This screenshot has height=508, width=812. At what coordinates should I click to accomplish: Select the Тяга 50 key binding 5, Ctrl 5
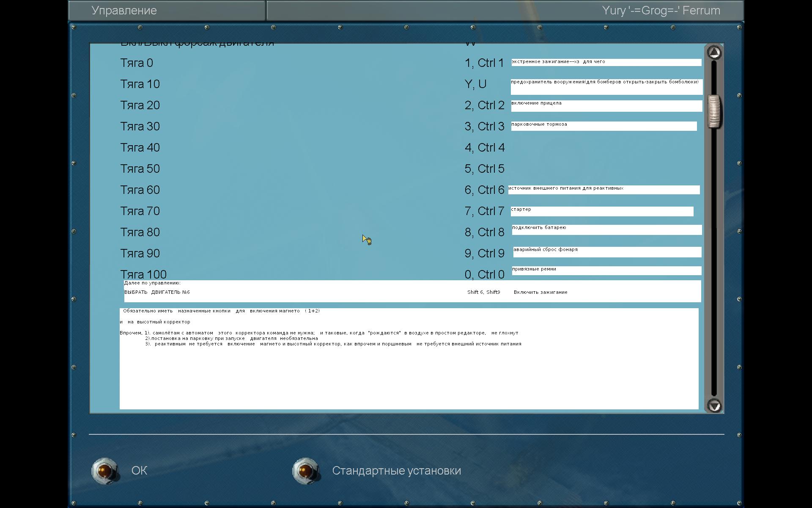point(484,169)
